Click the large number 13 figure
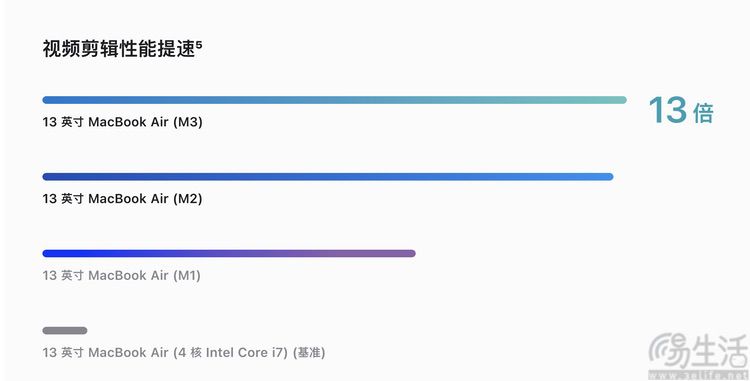The width and height of the screenshot is (750, 381). [668, 110]
